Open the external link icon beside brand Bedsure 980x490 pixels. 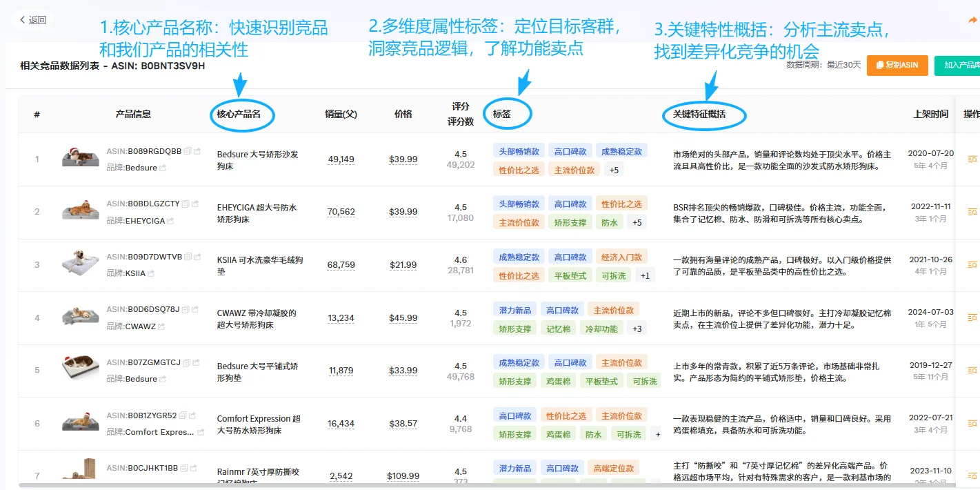pos(163,168)
